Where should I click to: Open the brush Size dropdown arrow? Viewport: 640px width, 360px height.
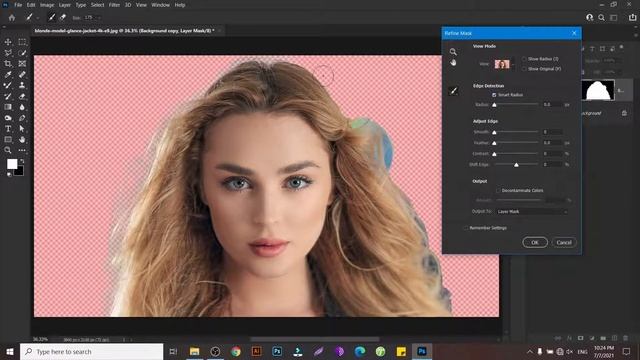[99, 18]
